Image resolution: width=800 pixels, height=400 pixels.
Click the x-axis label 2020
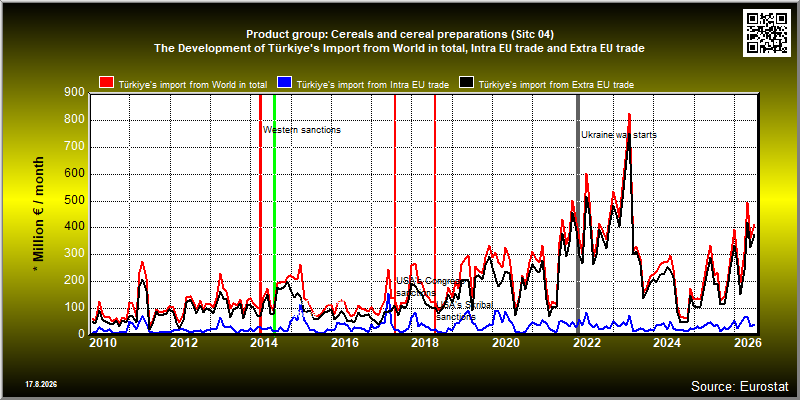(506, 342)
